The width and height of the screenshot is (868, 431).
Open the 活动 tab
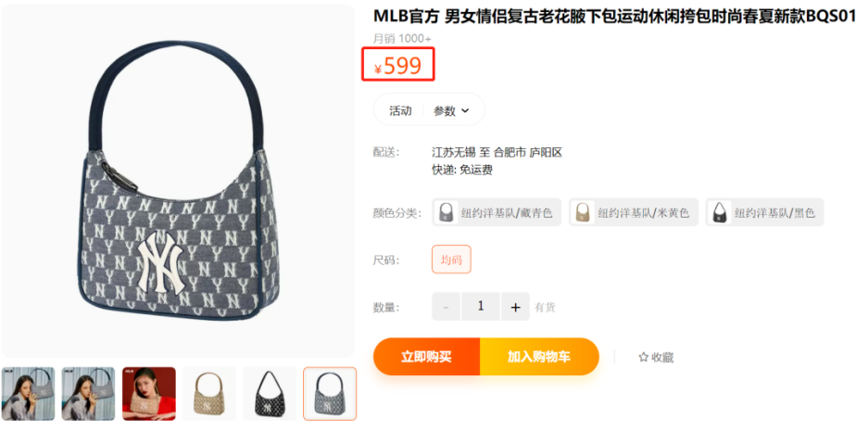tap(400, 110)
